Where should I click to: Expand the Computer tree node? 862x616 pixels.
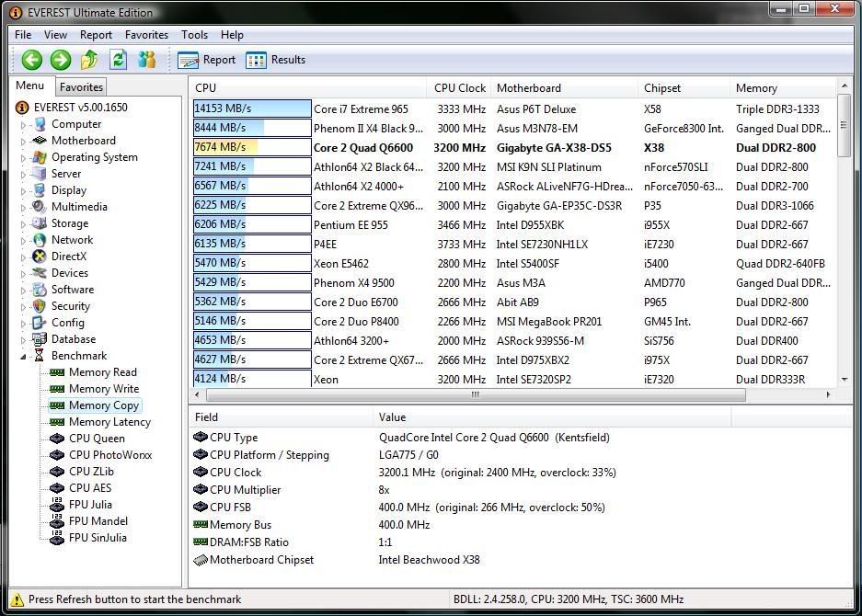coord(23,125)
